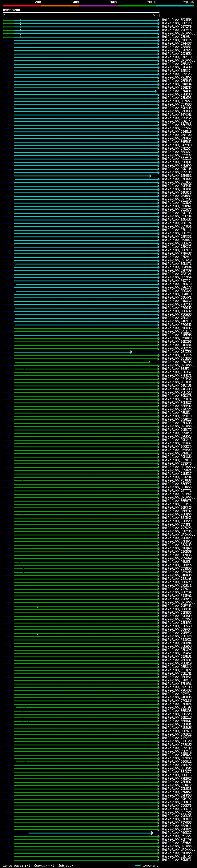Click the UniRef100_O82676 label
This screenshot has width=197, height=868.
[x=176, y=210]
